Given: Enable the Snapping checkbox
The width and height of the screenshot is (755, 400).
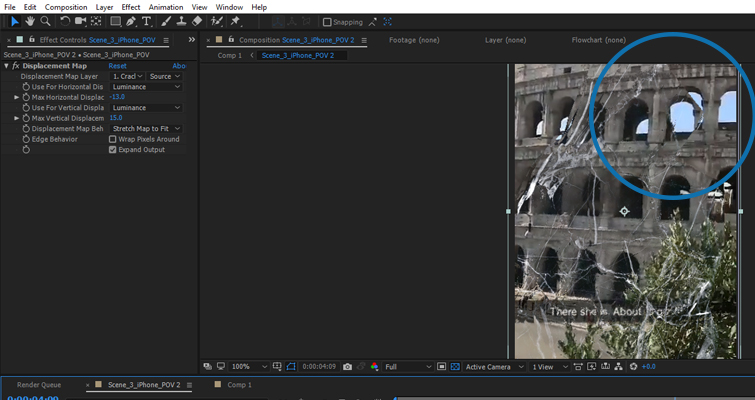Looking at the screenshot, I should click(327, 21).
